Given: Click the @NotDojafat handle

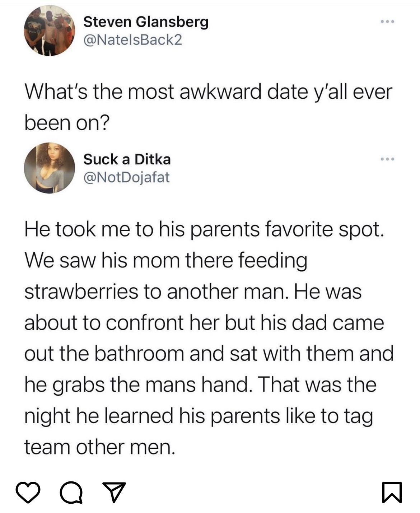Looking at the screenshot, I should (126, 177).
